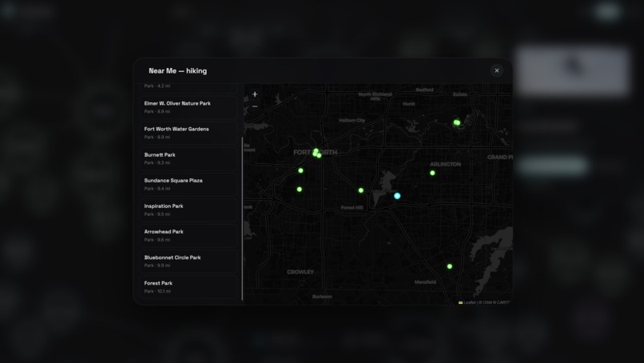Viewport: 644px width, 363px height.
Task: Click the blue current-location marker on map
Action: pyautogui.click(x=397, y=196)
